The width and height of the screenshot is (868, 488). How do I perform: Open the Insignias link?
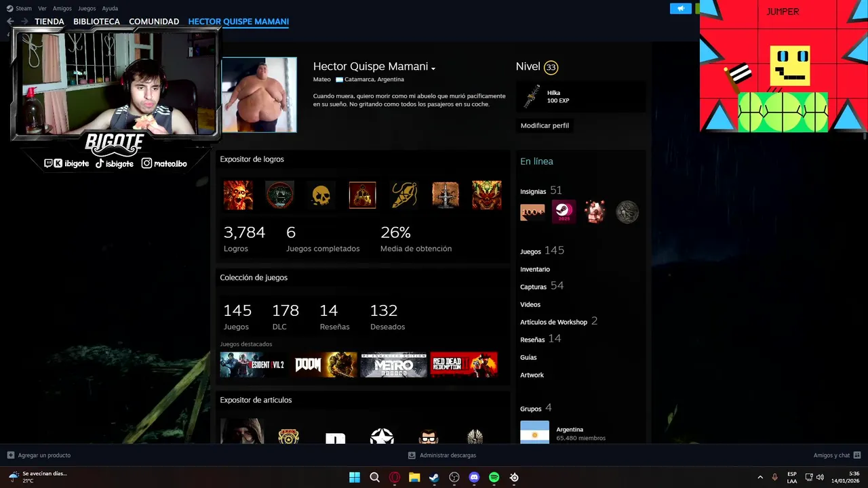(533, 192)
